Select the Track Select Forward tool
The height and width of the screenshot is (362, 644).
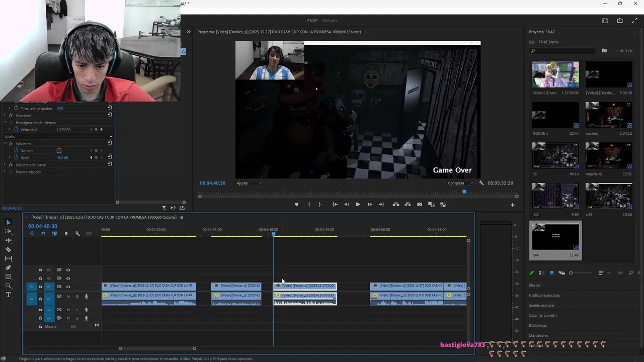[x=8, y=231]
